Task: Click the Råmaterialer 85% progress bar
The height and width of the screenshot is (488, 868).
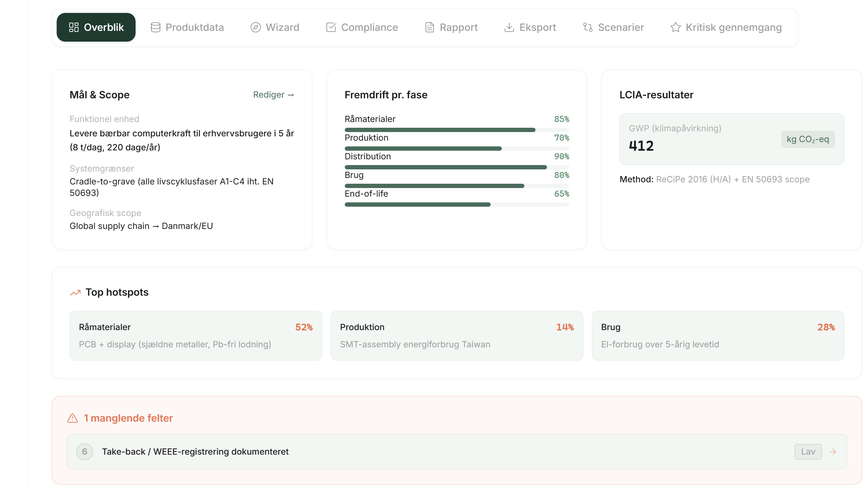Action: pyautogui.click(x=457, y=130)
